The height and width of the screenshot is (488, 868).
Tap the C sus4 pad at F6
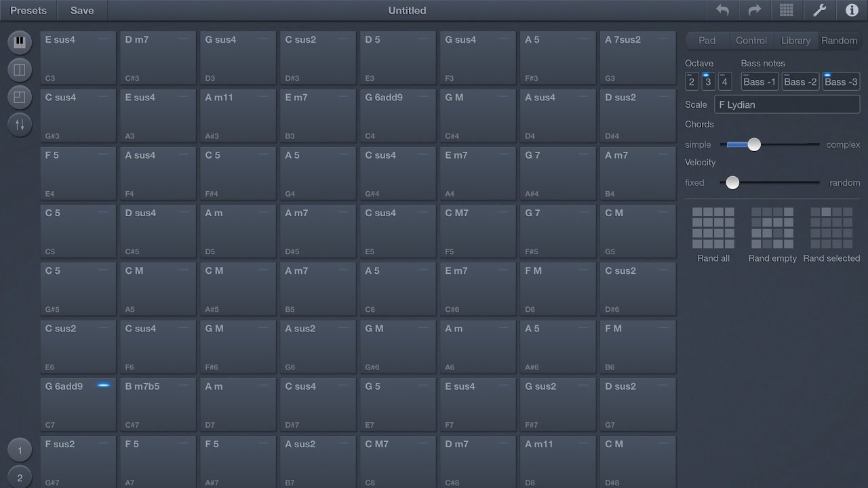tap(158, 347)
